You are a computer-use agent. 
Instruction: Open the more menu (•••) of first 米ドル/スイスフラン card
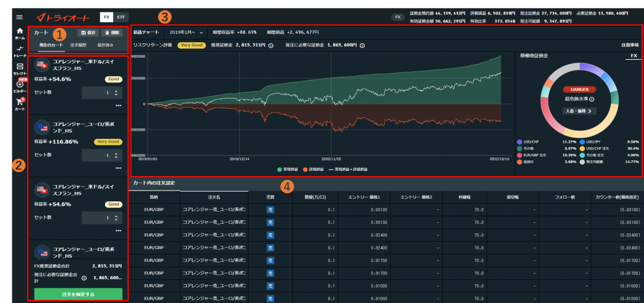tap(118, 106)
